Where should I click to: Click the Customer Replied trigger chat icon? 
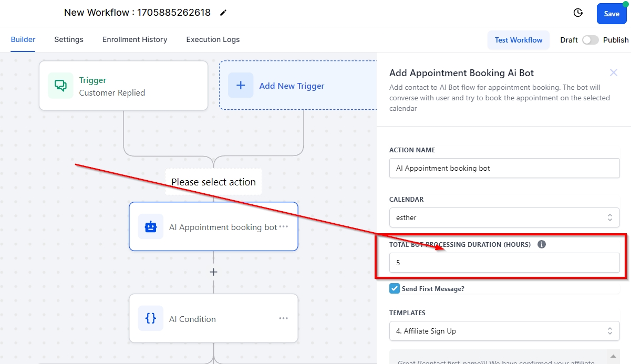(x=60, y=86)
